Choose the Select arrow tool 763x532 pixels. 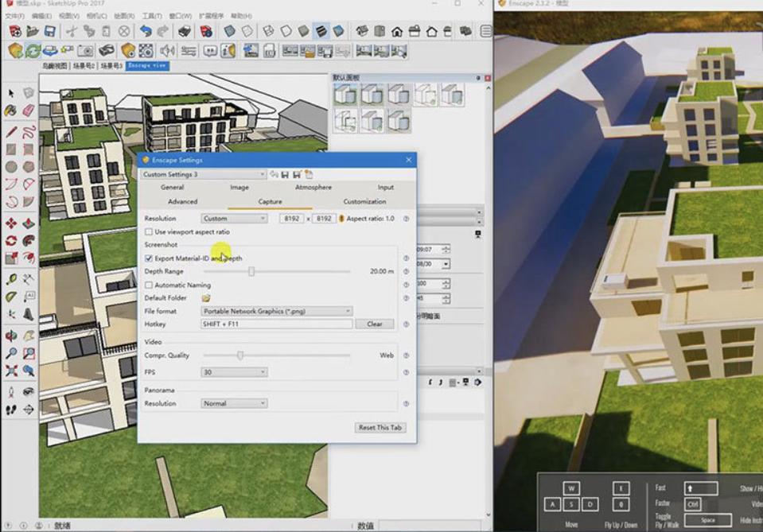[x=11, y=93]
